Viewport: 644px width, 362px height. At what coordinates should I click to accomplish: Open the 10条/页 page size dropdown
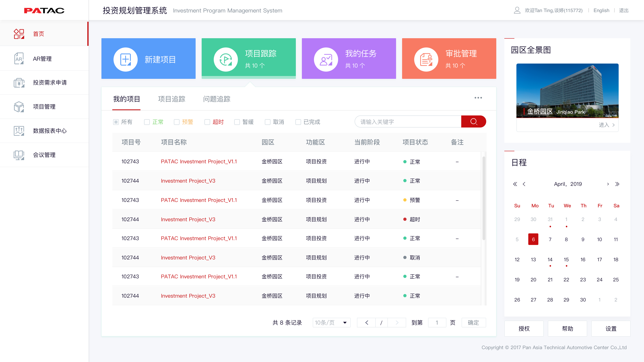[331, 323]
